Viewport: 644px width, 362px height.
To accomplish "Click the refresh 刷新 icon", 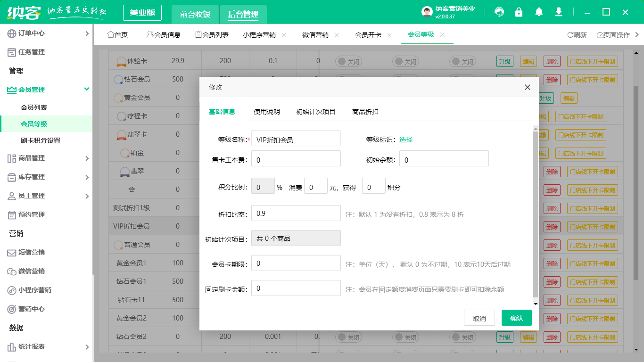I will click(x=570, y=34).
